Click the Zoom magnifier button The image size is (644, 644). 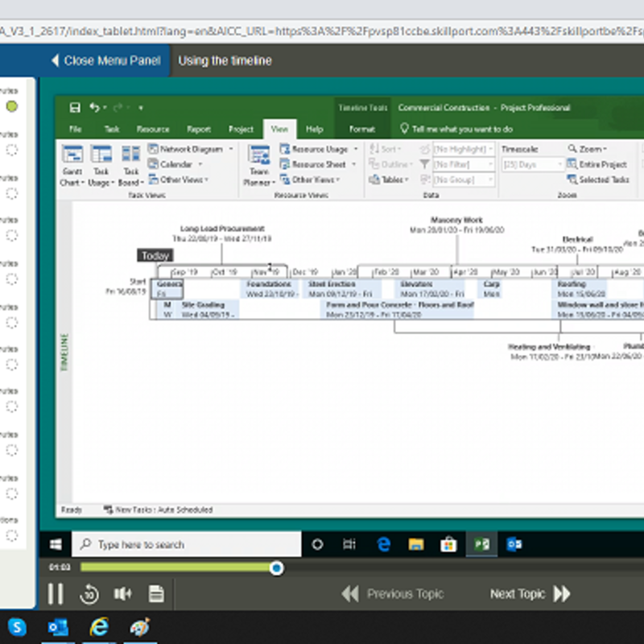tap(588, 149)
